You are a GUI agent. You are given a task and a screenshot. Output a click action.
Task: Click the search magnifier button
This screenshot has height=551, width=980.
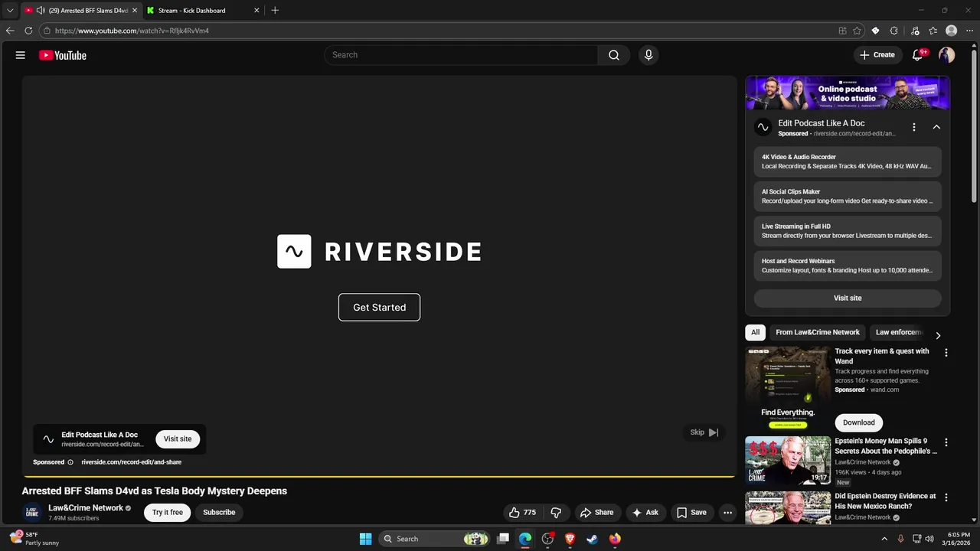(x=614, y=55)
